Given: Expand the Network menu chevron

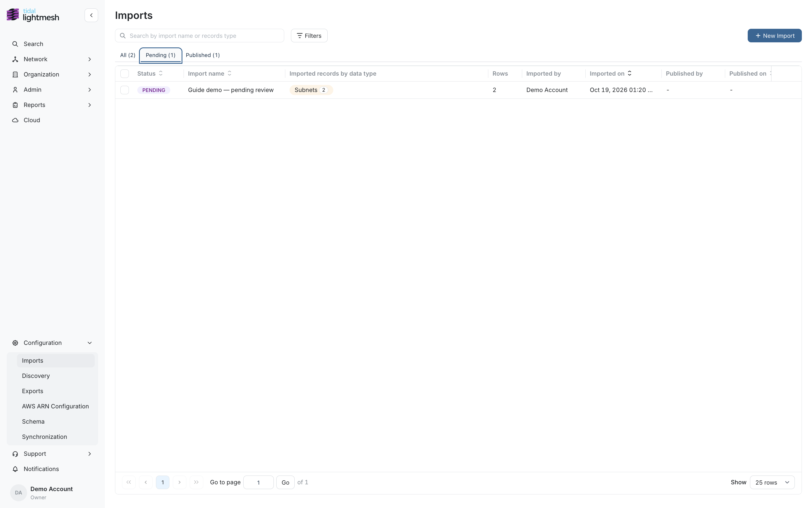Looking at the screenshot, I should coord(90,59).
